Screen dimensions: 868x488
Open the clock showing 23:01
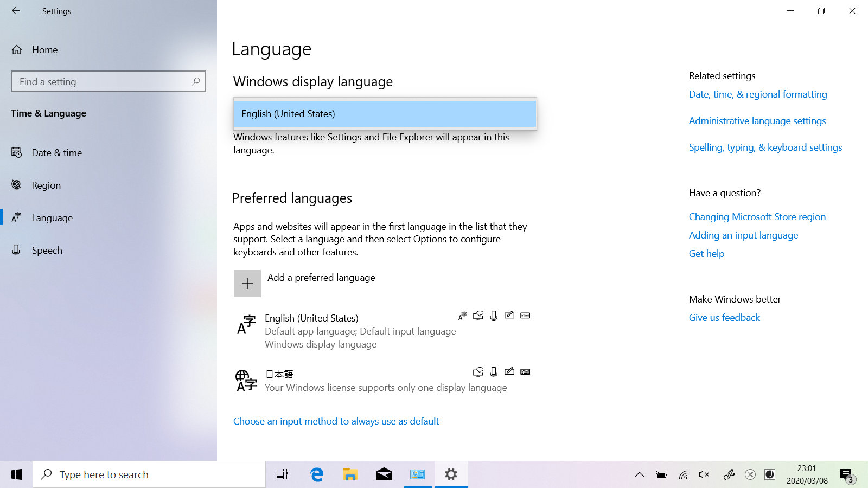click(807, 474)
